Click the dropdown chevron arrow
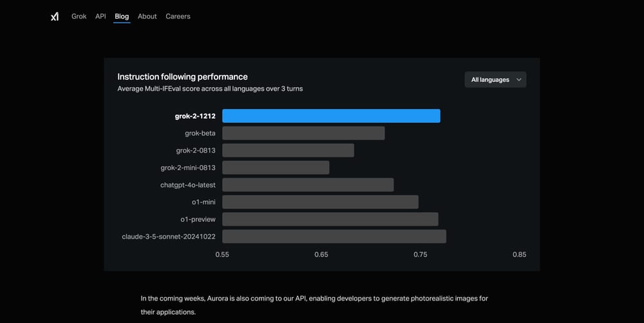Screen dimensions: 644x323 (x=519, y=80)
